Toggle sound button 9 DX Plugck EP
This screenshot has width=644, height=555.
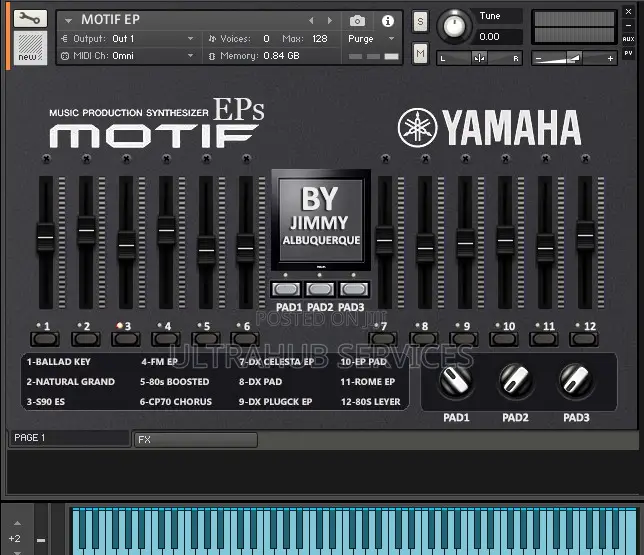(463, 339)
